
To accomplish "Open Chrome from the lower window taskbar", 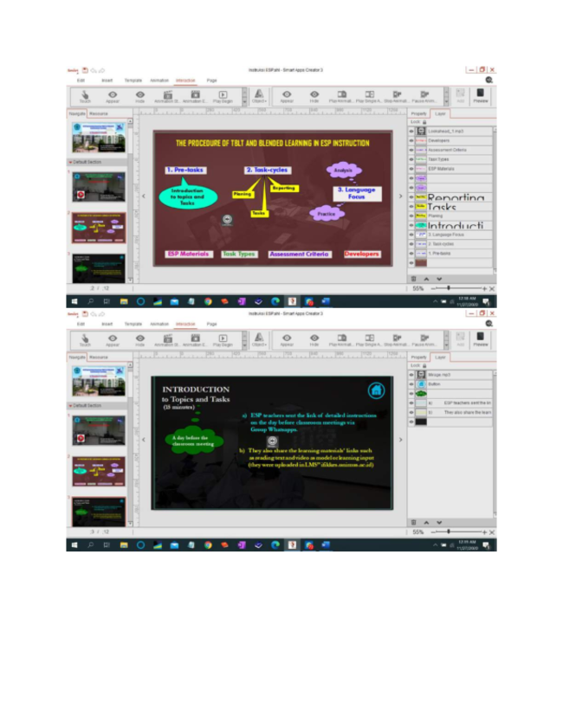I will [x=208, y=545].
